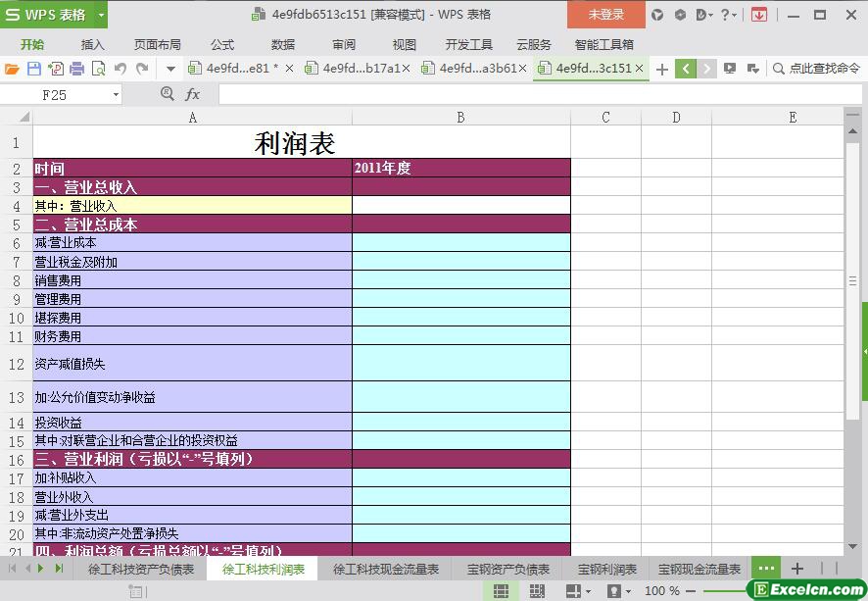This screenshot has width=868, height=601.
Task: Click the 未登录 login button
Action: [605, 15]
